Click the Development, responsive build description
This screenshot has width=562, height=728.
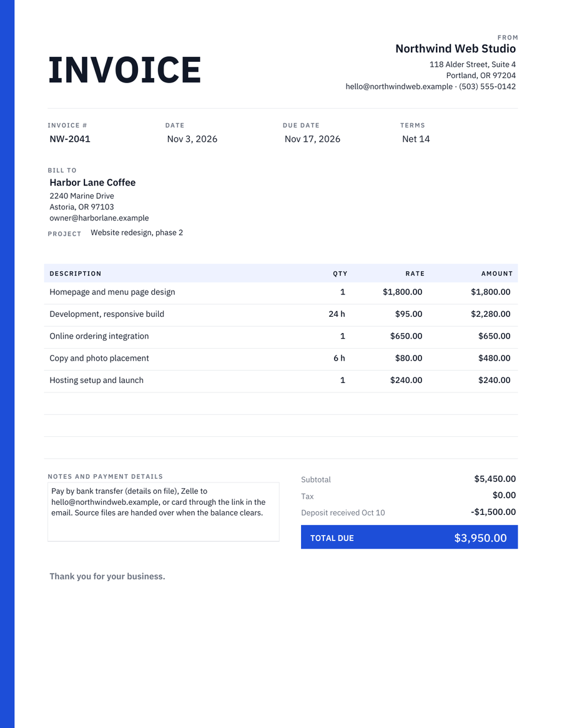pyautogui.click(x=107, y=314)
